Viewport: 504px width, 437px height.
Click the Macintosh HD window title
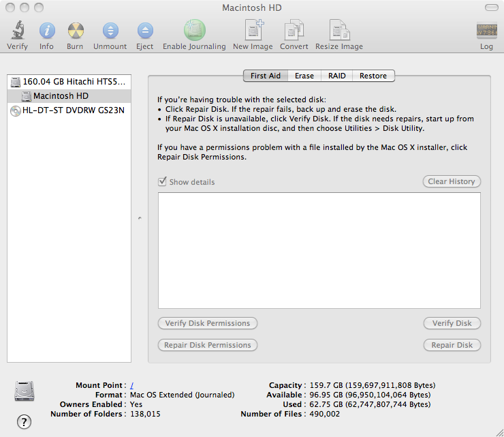click(x=252, y=7)
